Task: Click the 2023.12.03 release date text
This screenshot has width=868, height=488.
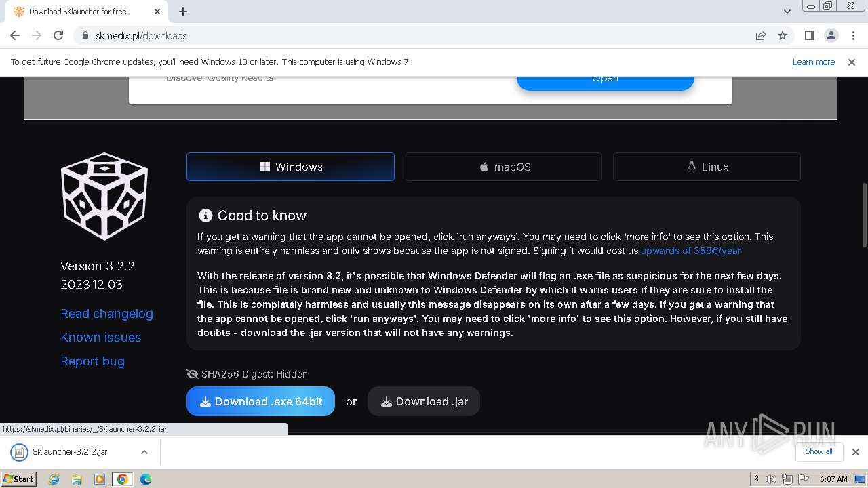Action: point(92,285)
